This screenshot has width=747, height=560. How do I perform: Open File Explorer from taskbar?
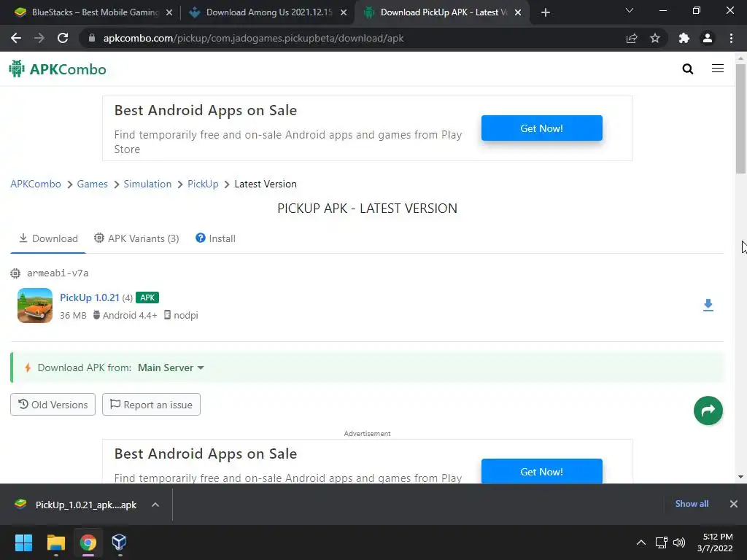tap(55, 542)
